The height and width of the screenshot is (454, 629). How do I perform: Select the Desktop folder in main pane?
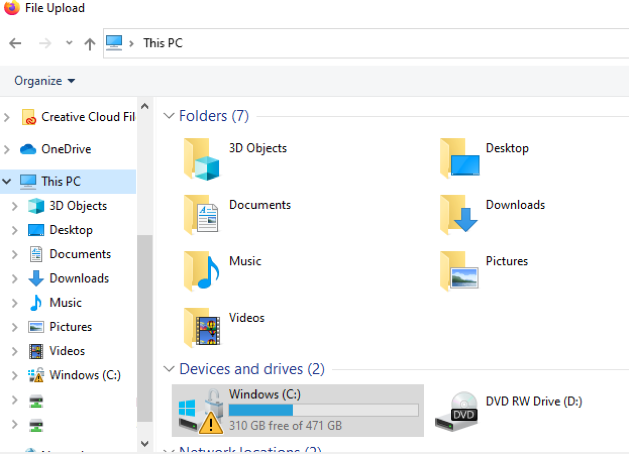pos(459,157)
